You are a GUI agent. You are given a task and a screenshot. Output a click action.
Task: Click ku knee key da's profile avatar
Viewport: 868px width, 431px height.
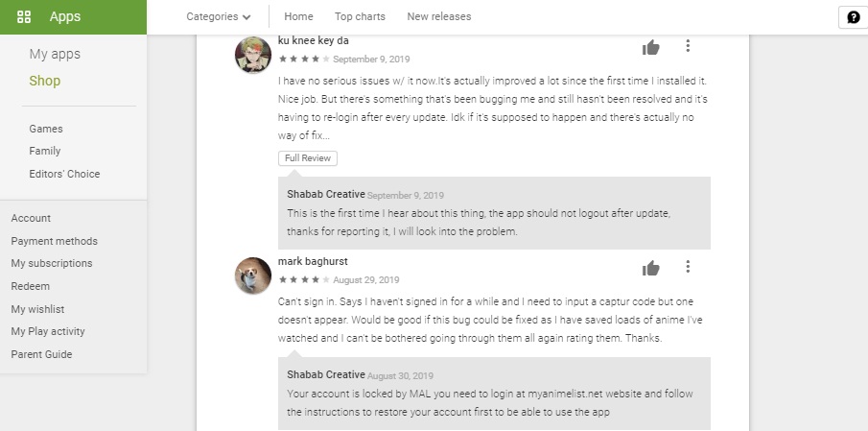(253, 55)
